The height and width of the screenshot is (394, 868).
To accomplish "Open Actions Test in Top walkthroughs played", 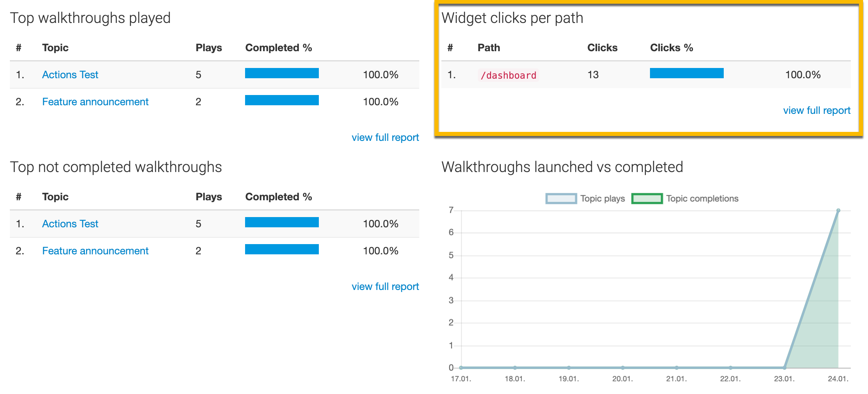I will tap(70, 75).
